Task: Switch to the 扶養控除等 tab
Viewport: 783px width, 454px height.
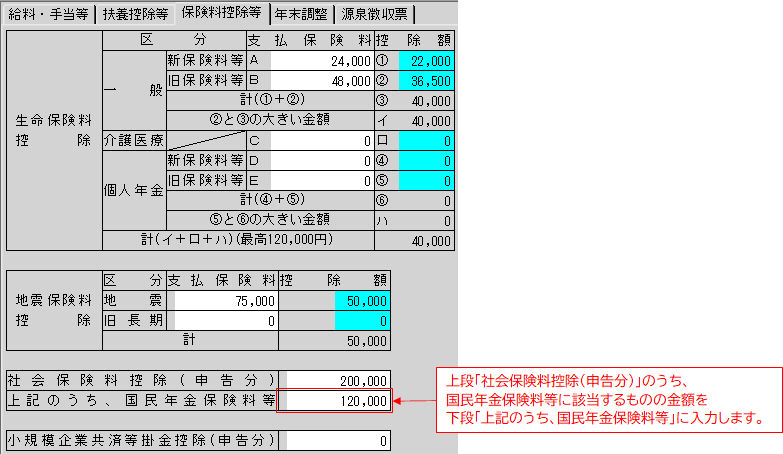Action: pyautogui.click(x=135, y=14)
